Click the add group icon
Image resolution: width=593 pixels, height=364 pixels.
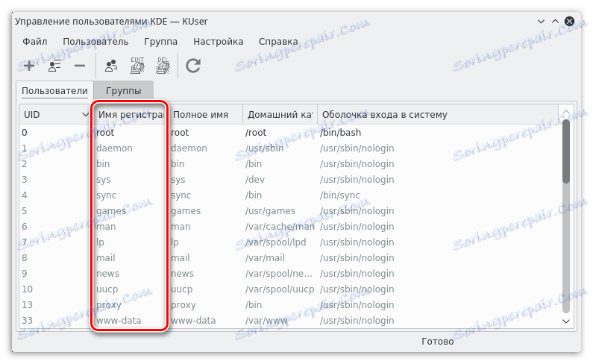[x=111, y=66]
